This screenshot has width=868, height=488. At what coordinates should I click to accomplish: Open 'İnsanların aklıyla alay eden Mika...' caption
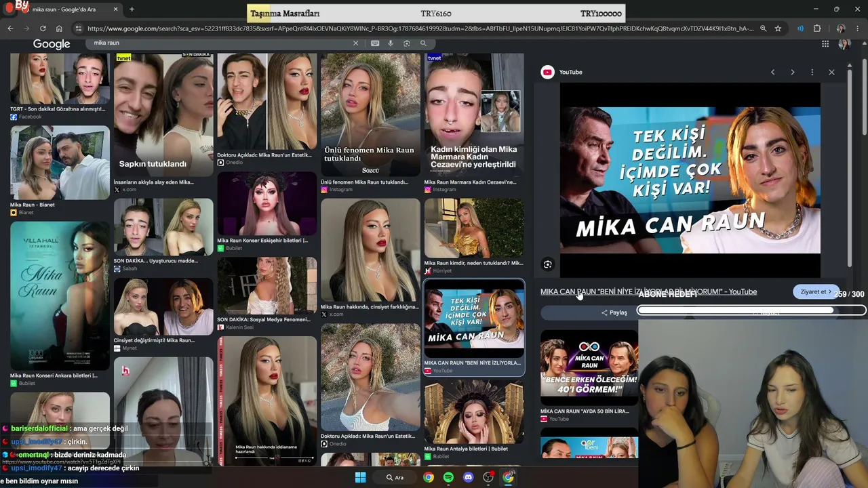click(x=154, y=182)
